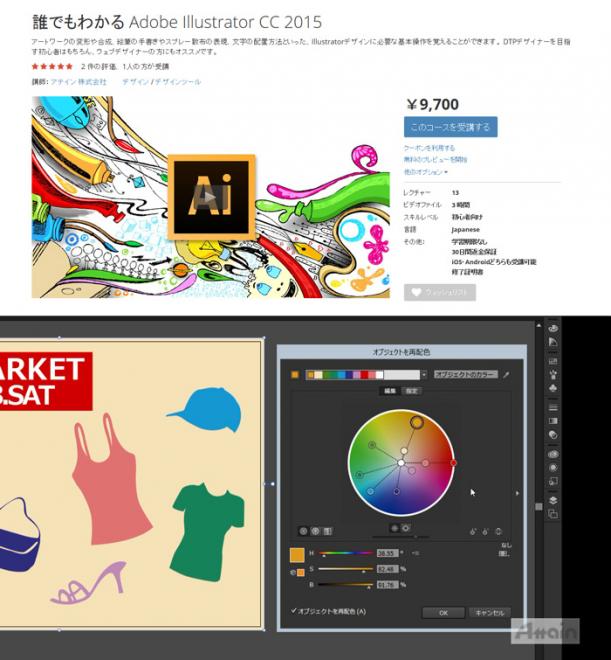Click the color group bar of active colors
611x660 pixels.
(x=363, y=375)
